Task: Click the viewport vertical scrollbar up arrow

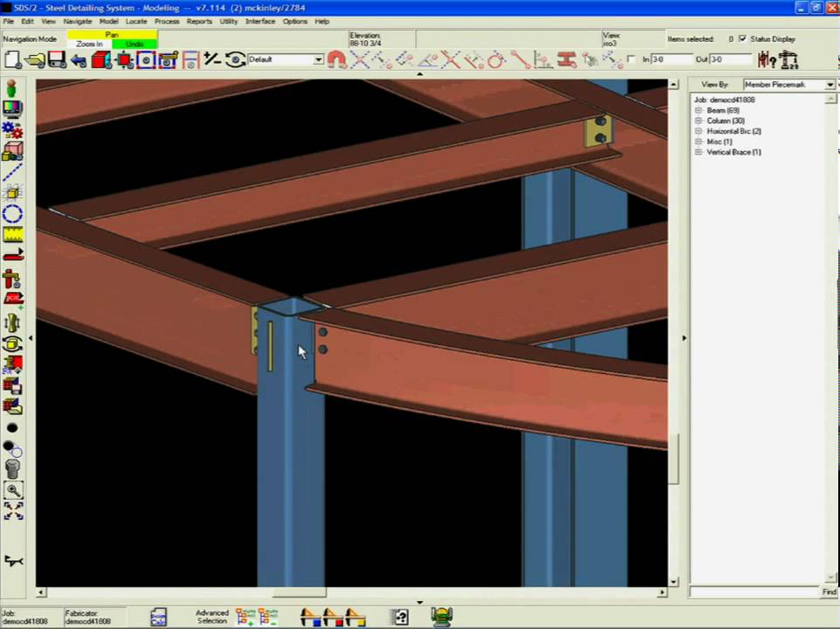Action: pyautogui.click(x=673, y=84)
